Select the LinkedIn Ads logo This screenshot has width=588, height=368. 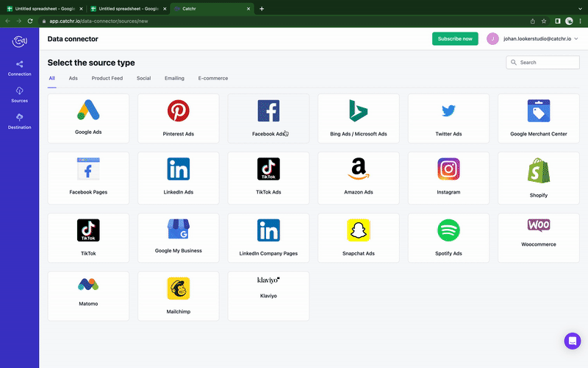[x=179, y=169]
